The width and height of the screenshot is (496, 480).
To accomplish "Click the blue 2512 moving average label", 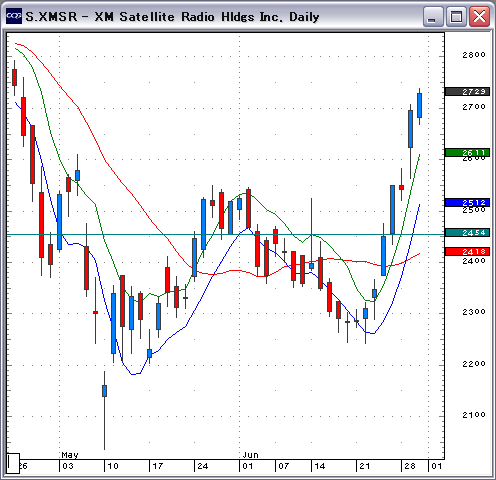I will click(467, 203).
